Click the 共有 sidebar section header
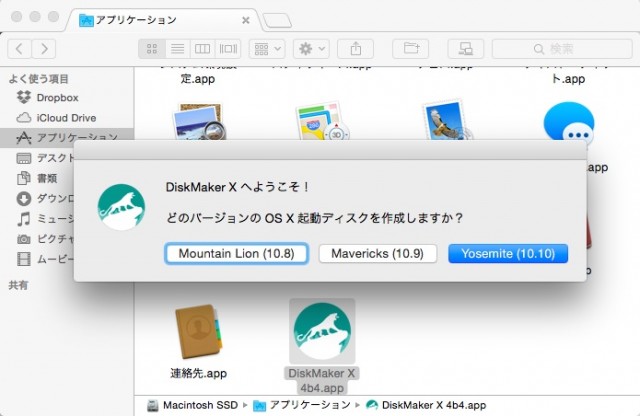640x416 pixels. point(18,285)
